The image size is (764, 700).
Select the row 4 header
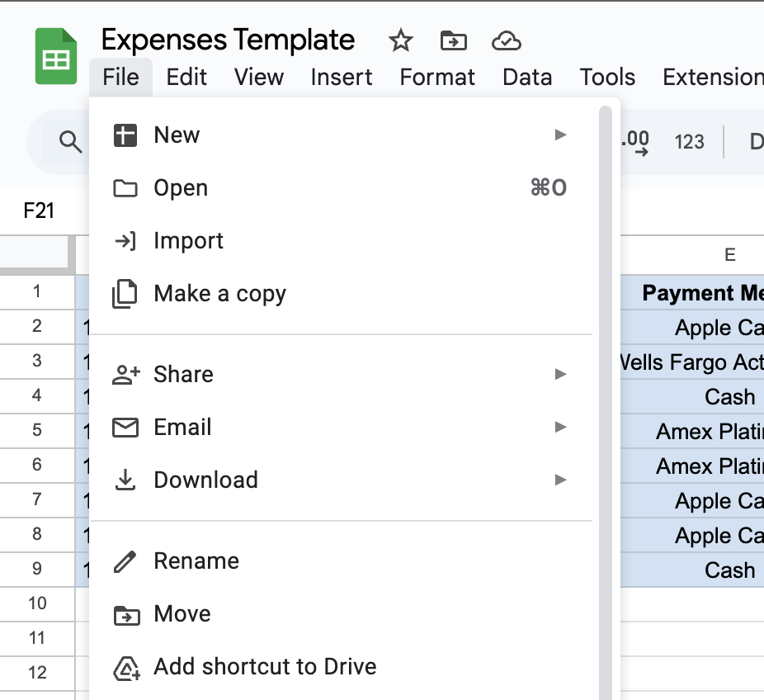click(37, 396)
